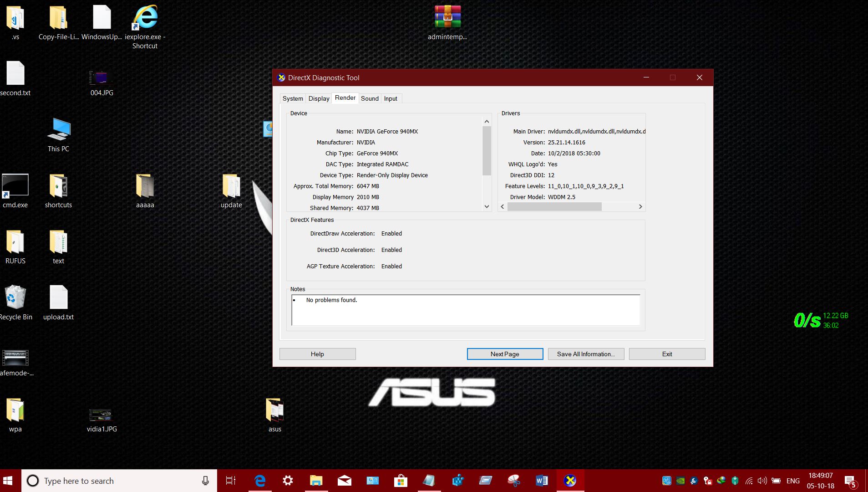The image size is (868, 492).
Task: Click the Wi-Fi network tray icon
Action: tap(749, 481)
